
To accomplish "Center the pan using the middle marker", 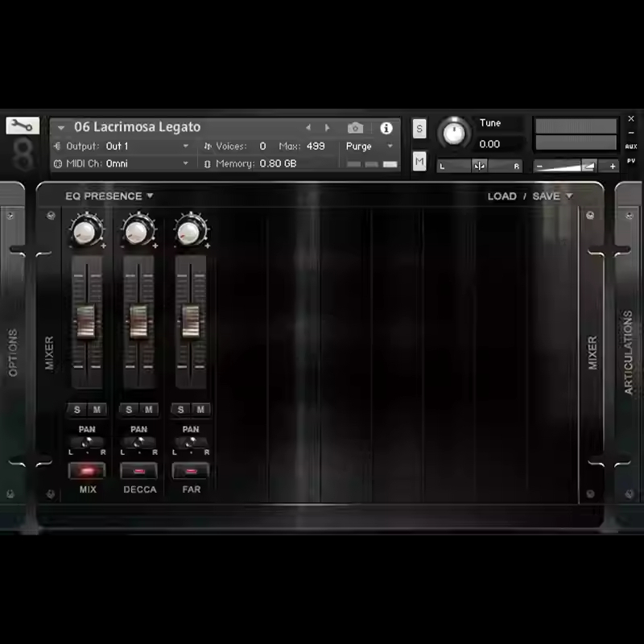I will click(479, 166).
